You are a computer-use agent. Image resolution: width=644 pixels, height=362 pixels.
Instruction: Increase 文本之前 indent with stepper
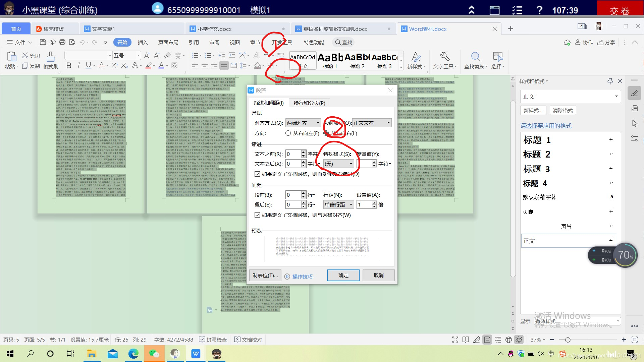click(x=304, y=152)
